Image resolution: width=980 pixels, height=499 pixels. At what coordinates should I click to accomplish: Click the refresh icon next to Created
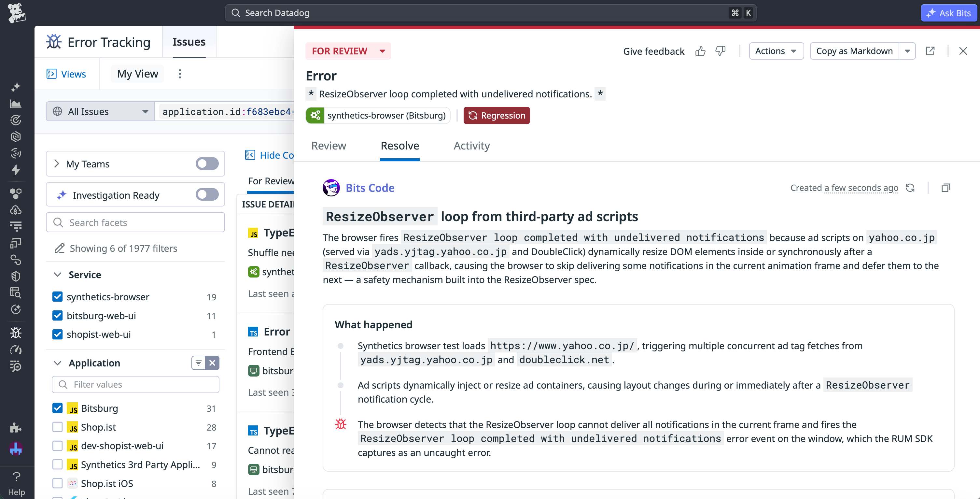[910, 188]
